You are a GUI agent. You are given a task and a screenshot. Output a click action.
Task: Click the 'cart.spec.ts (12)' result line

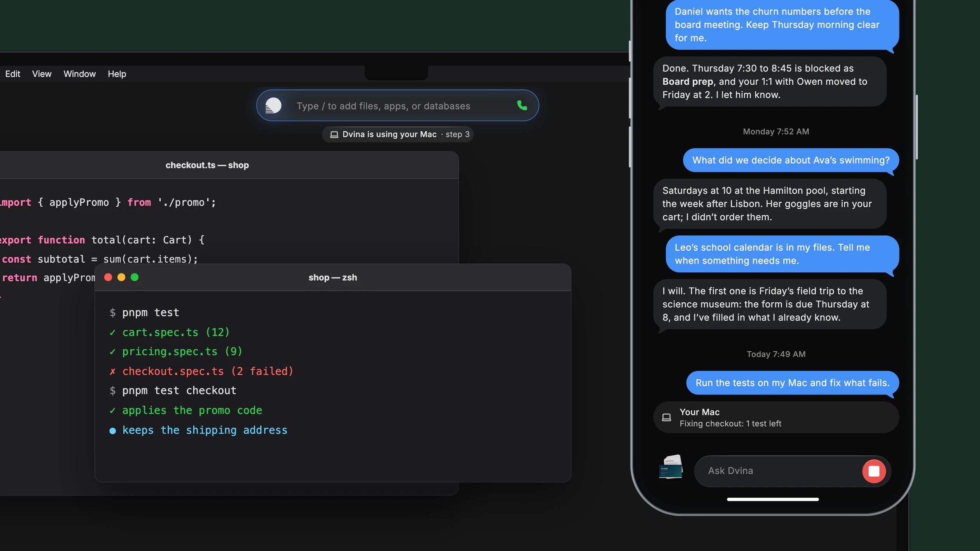tap(170, 332)
